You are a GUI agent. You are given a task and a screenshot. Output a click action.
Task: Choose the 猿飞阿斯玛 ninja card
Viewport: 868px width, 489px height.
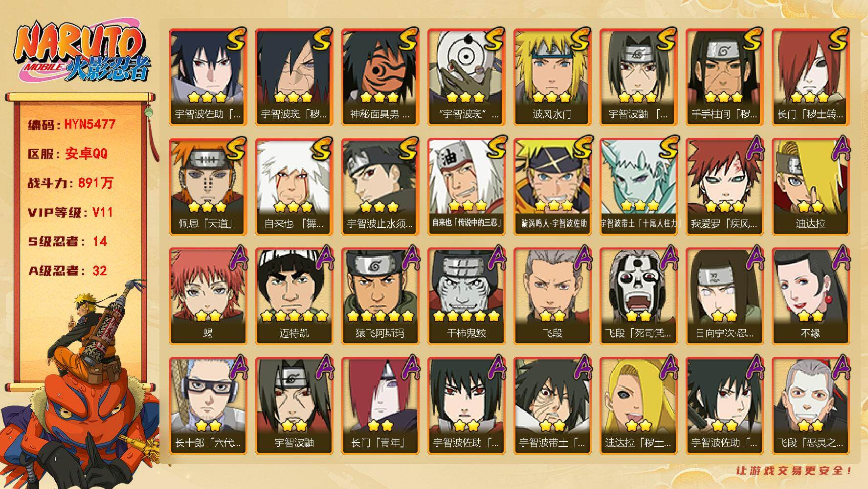pos(380,296)
